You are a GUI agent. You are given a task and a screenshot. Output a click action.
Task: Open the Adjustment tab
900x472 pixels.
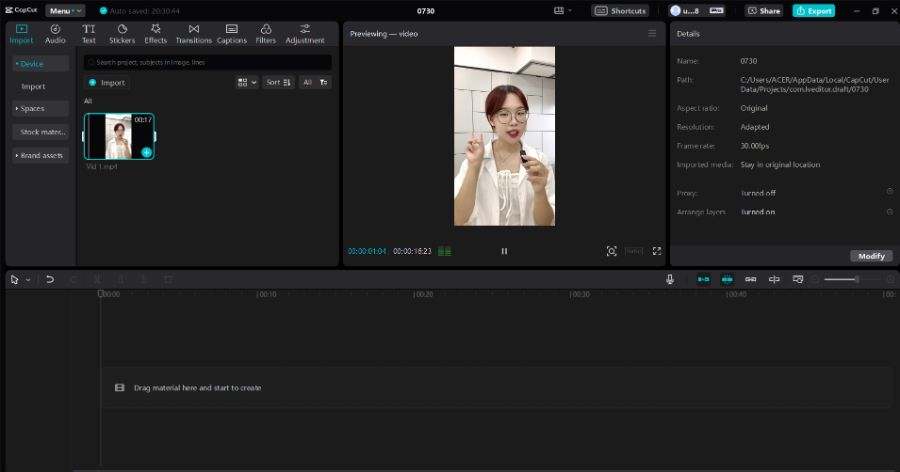305,34
